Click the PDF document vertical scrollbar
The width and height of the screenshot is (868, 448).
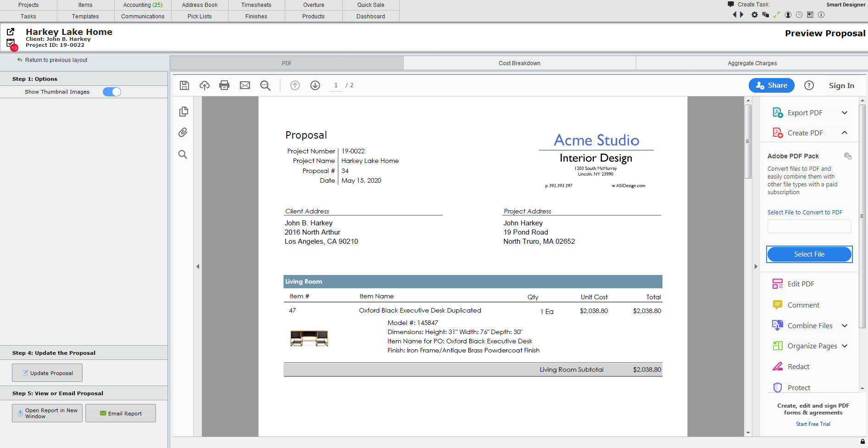(748, 142)
